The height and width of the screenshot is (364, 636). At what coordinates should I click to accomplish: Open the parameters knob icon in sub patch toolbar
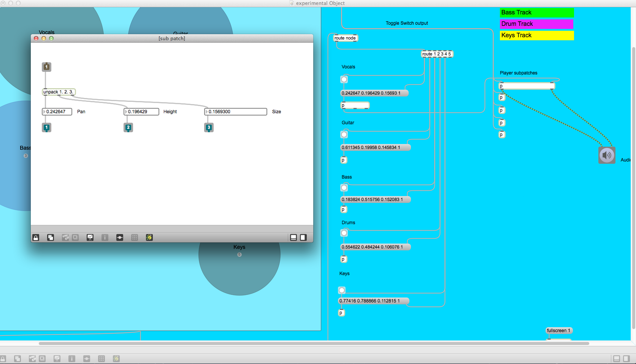(149, 237)
